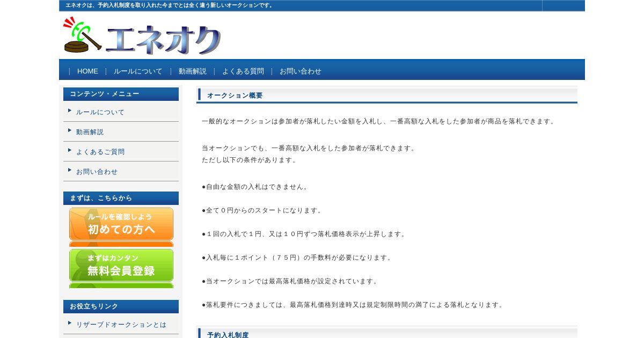
Task: Click arrow bullet beside リザーブドオークションとは
Action: pos(70,322)
